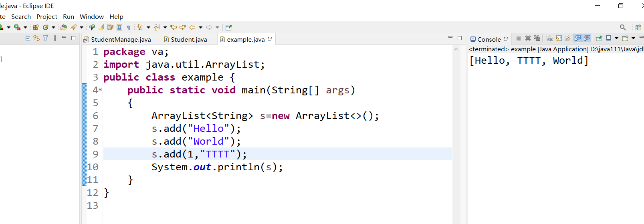Click the Pin Editor icon
The image size is (644, 224).
[229, 27]
